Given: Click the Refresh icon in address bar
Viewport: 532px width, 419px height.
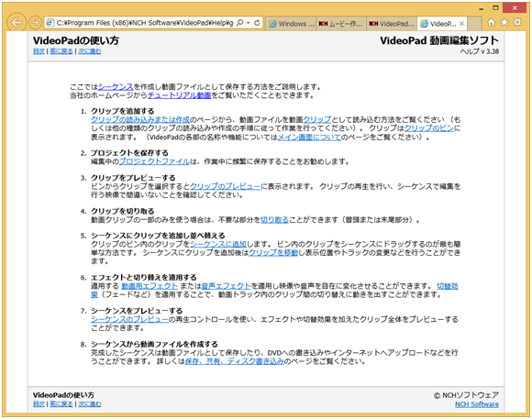Looking at the screenshot, I should (x=257, y=23).
